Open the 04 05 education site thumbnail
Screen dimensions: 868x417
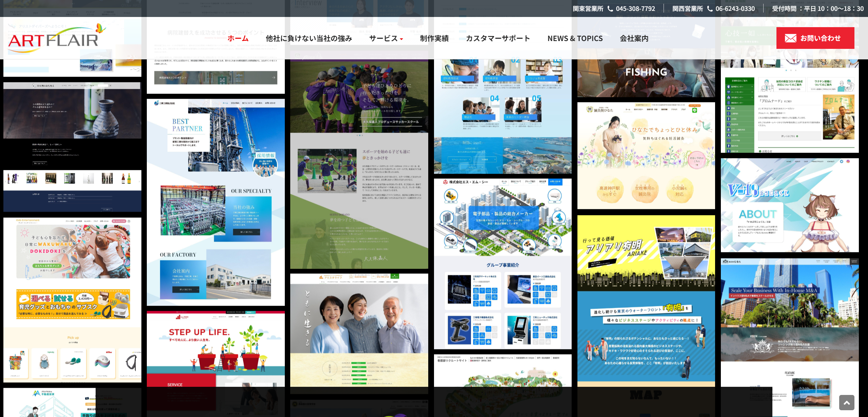coord(503,116)
